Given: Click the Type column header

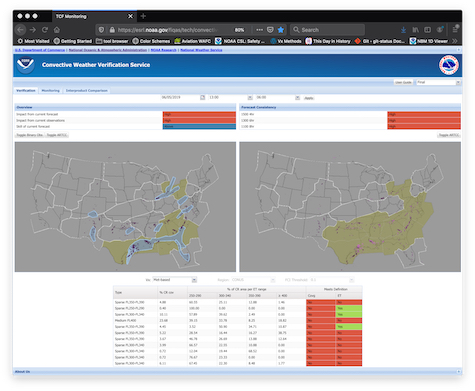Looking at the screenshot, I should tap(135, 292).
